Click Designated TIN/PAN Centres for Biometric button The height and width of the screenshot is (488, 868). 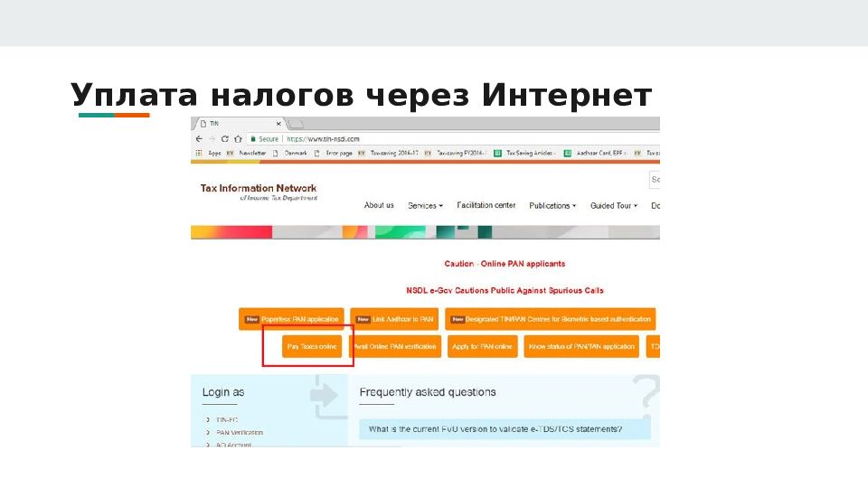[551, 319]
